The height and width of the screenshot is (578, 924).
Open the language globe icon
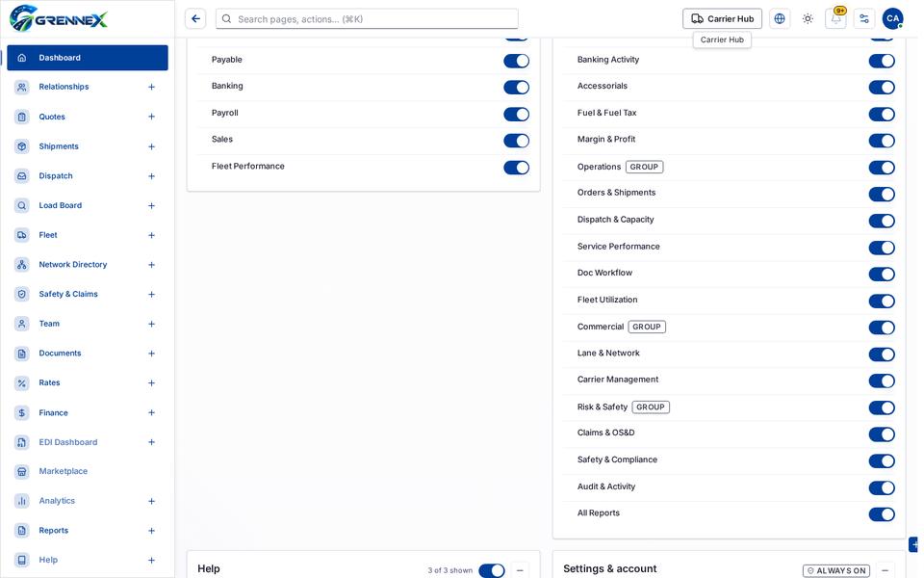coord(780,19)
